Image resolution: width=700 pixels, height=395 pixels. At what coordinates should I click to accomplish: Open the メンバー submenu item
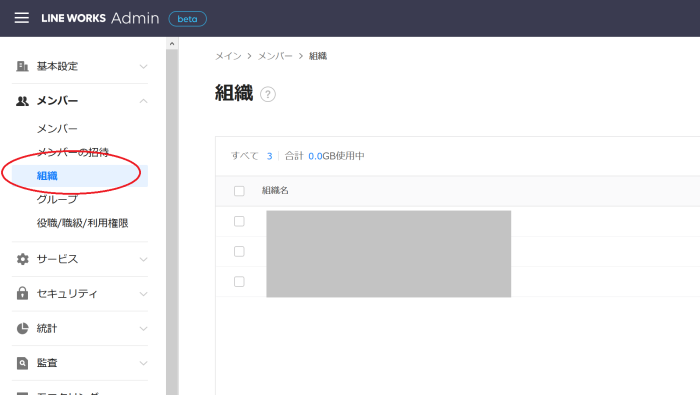57,129
